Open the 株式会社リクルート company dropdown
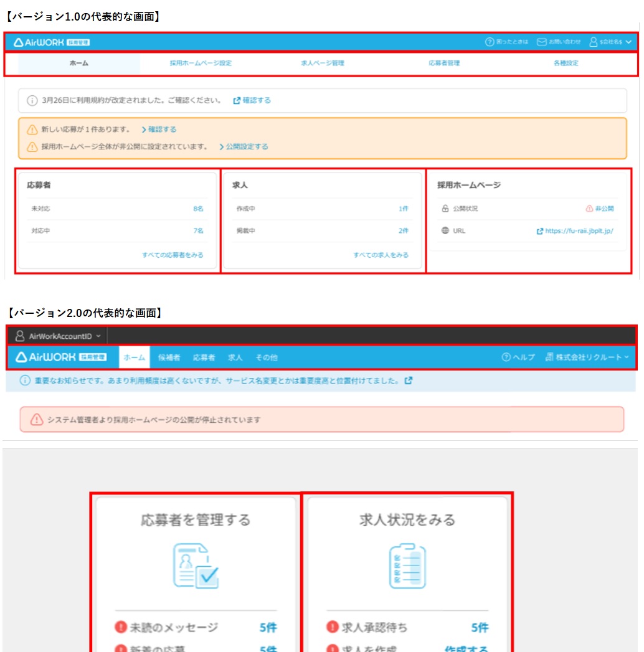Viewport: 644px width, 652px height. [587, 357]
